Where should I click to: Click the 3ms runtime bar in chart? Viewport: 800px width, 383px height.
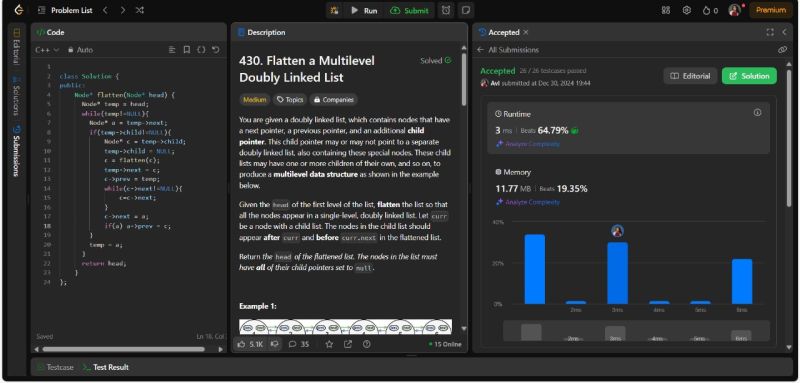617,273
